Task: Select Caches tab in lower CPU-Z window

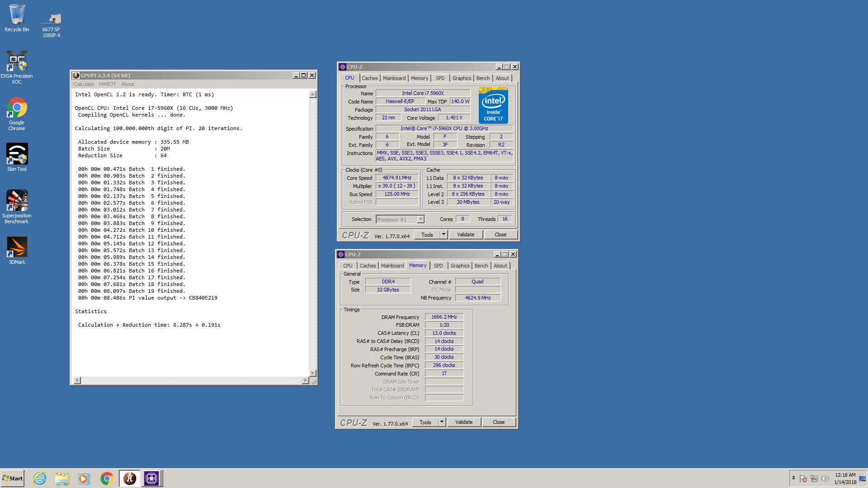Action: [x=368, y=266]
